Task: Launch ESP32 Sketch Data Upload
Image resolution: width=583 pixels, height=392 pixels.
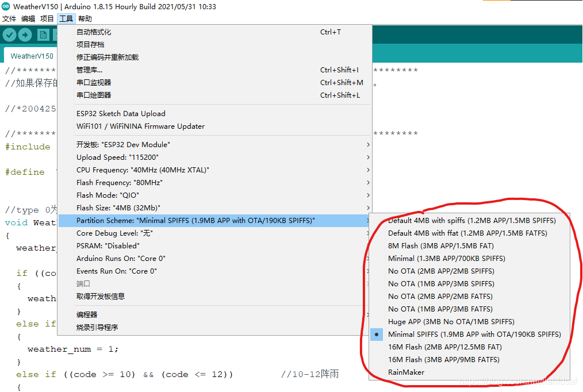Action: (x=215, y=114)
